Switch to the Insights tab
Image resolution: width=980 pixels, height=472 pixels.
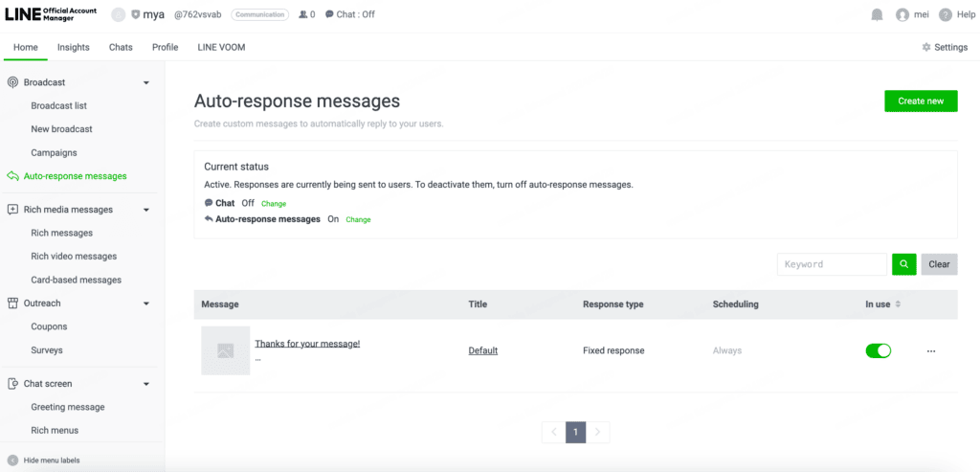pos(73,47)
